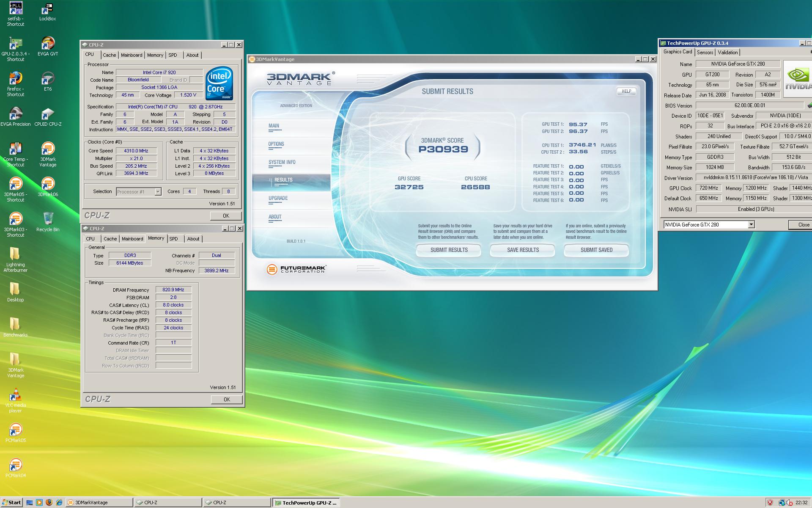Open SYSTEM INFO in 3DMark Vantage
Viewport: 812px width, 508px height.
coord(282,162)
